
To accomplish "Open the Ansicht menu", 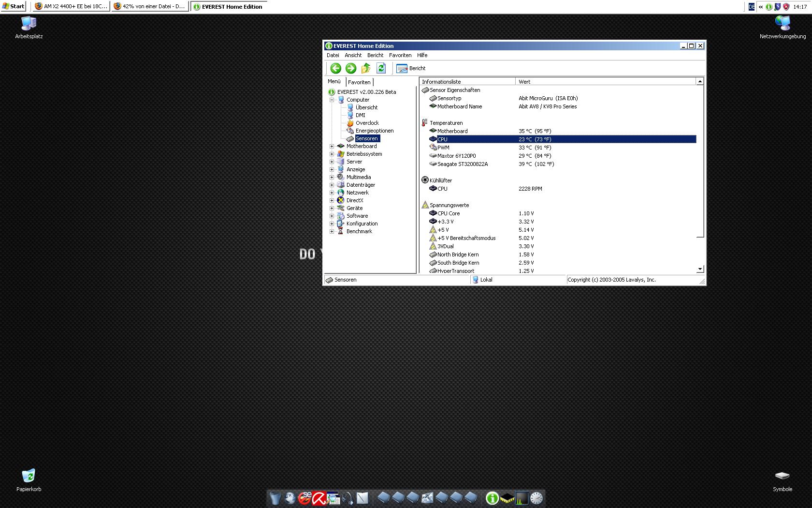I will tap(353, 55).
